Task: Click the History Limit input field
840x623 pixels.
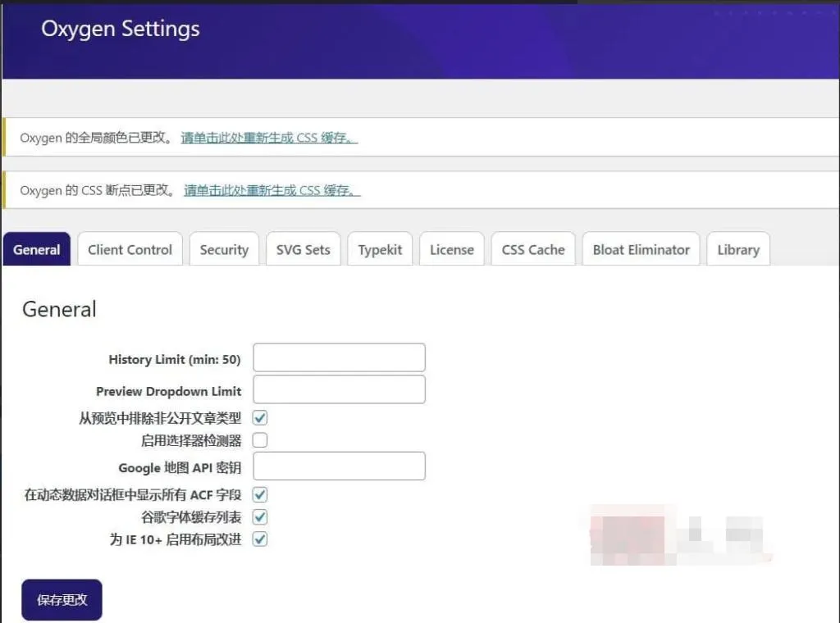Action: pyautogui.click(x=339, y=357)
